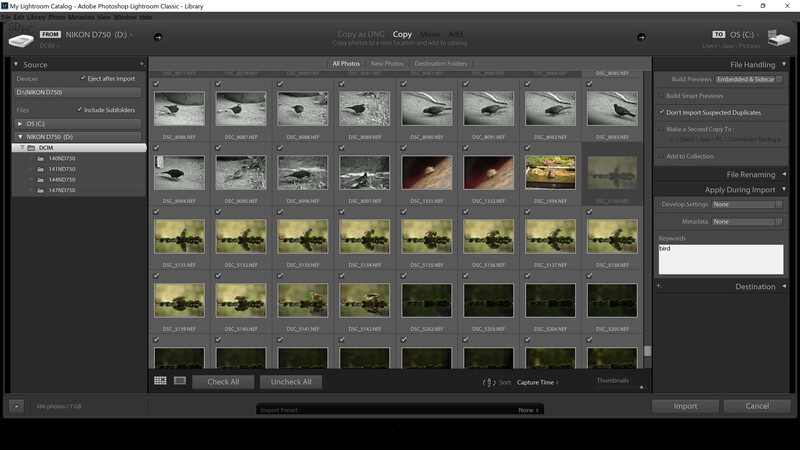Screen dimensions: 800x450
Task: Open Develop Settings dropdown
Action: pos(746,204)
